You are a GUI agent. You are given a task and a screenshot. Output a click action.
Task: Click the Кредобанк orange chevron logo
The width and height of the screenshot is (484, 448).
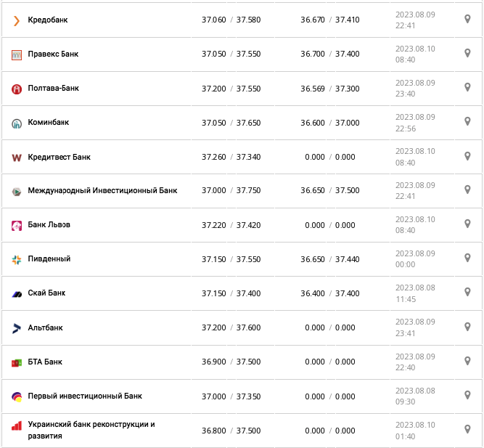pos(16,20)
